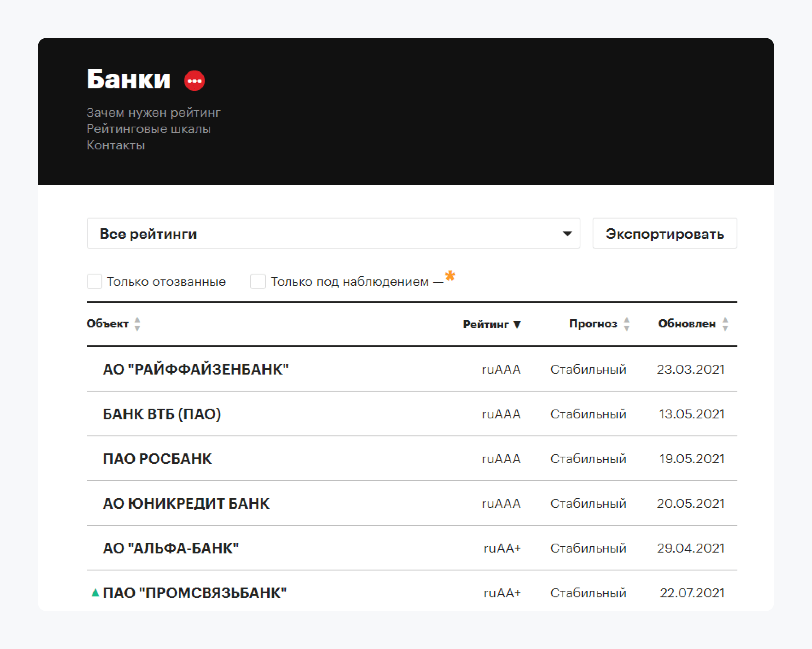812x649 pixels.
Task: Click Стабильный forecast in Альфа-Банк row
Action: [589, 548]
